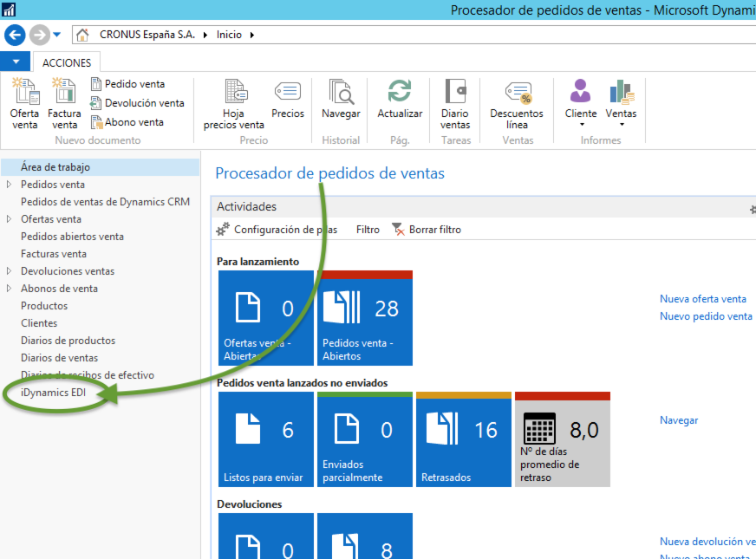Image resolution: width=756 pixels, height=559 pixels.
Task: Open the navigation history dropdown arrow
Action: (x=57, y=35)
